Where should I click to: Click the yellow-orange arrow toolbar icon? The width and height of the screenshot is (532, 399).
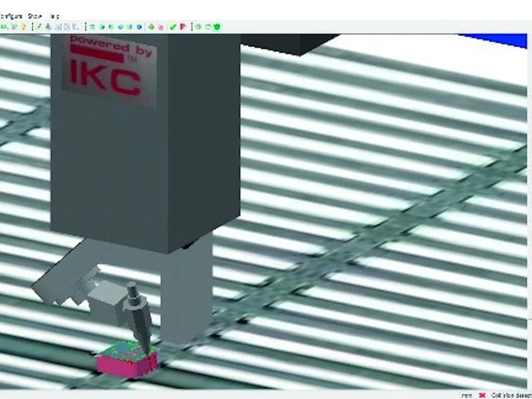pos(23,27)
